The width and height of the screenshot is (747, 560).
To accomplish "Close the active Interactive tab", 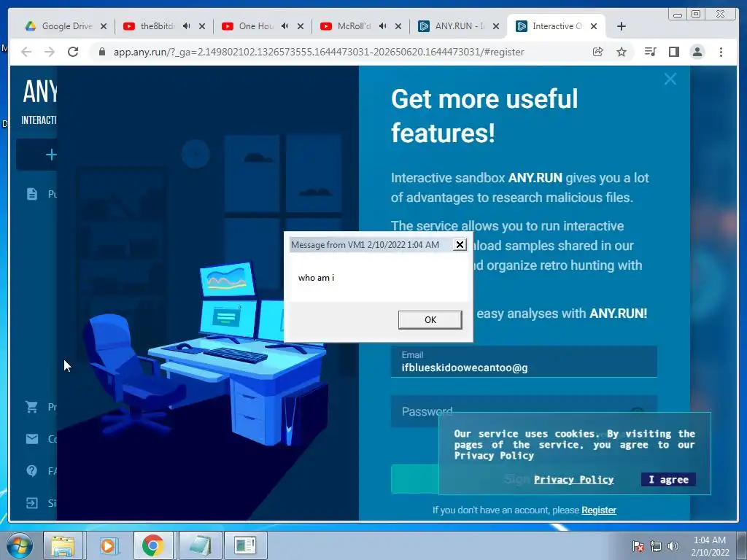I will (x=594, y=26).
